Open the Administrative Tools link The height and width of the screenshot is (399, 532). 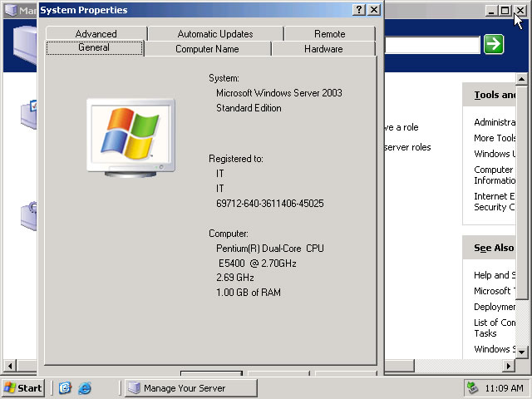[495, 122]
